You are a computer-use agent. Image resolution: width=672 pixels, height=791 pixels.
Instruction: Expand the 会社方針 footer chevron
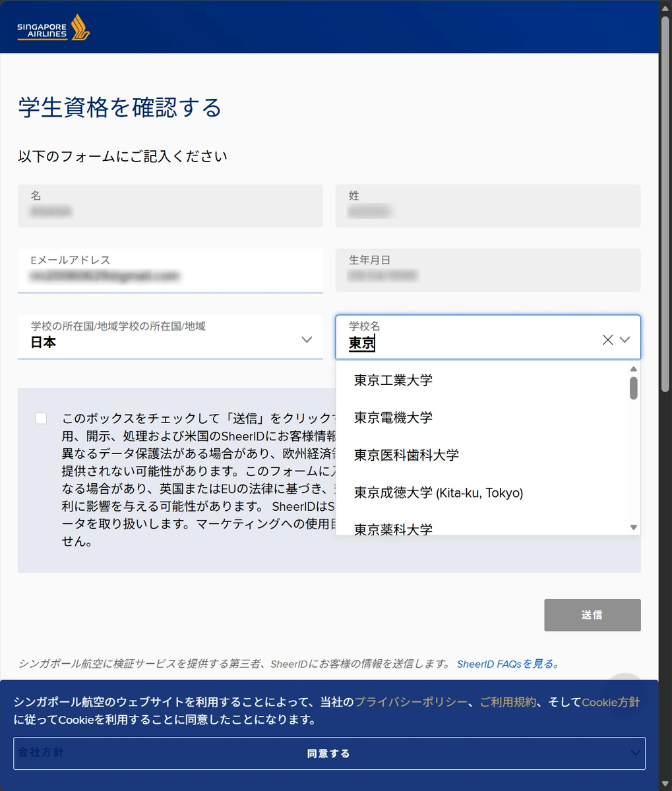pyautogui.click(x=635, y=753)
